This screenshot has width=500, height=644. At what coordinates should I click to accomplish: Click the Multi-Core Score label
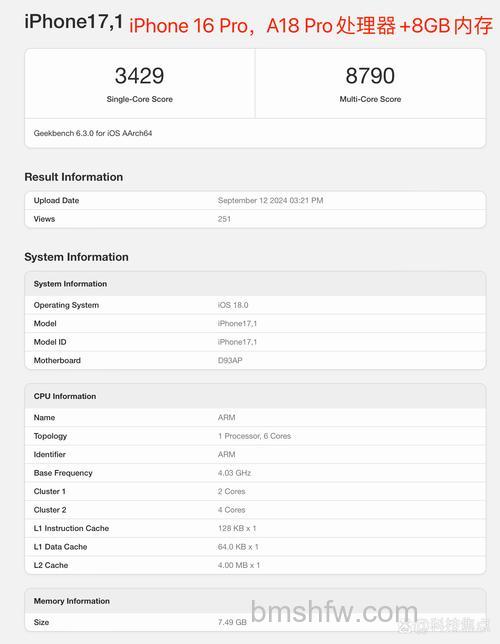click(x=370, y=99)
